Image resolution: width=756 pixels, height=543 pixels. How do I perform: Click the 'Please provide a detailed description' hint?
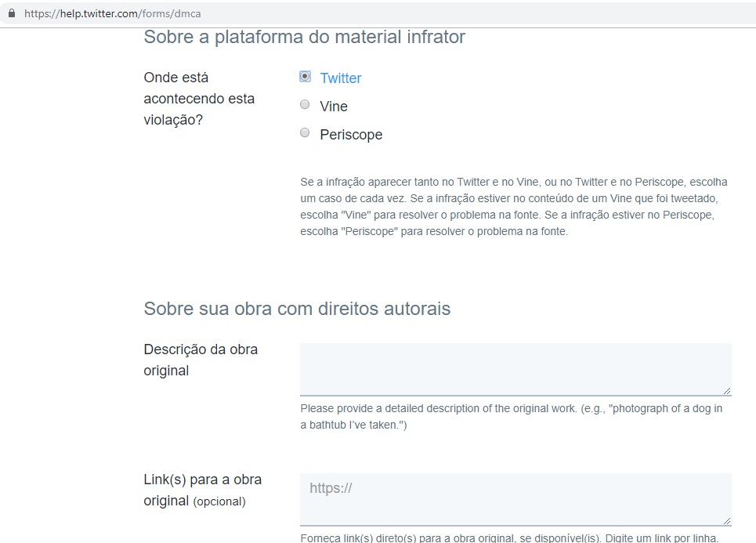tap(511, 417)
